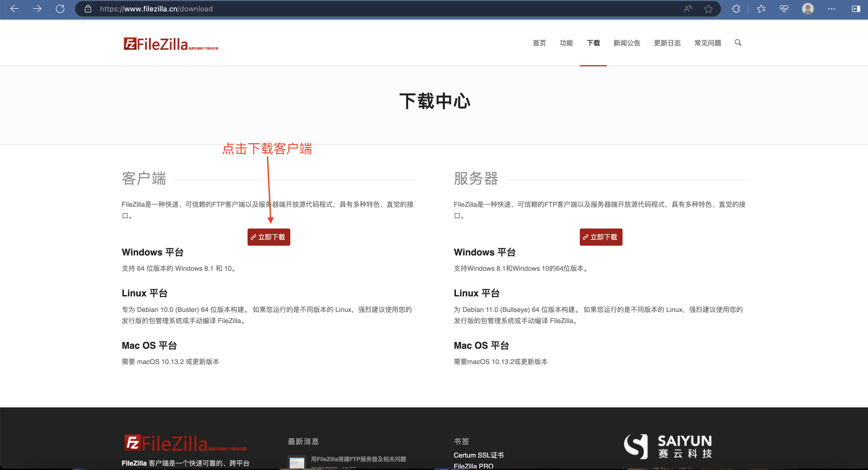Click the footer article thumbnail image
This screenshot has height=470, width=868.
coord(297,462)
